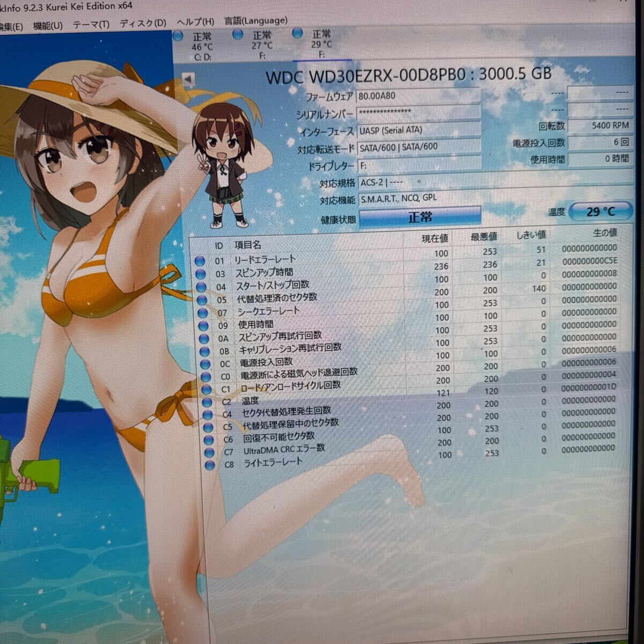Click the interface field showing UASP (Serial ATA)
The width and height of the screenshot is (644, 644).
[x=419, y=130]
